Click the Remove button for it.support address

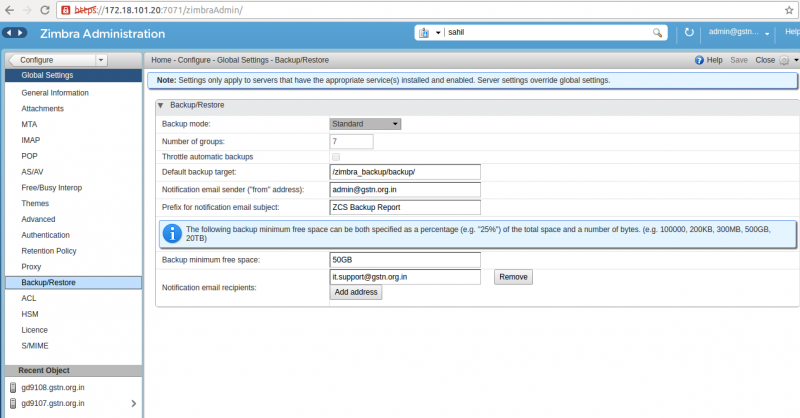point(513,277)
